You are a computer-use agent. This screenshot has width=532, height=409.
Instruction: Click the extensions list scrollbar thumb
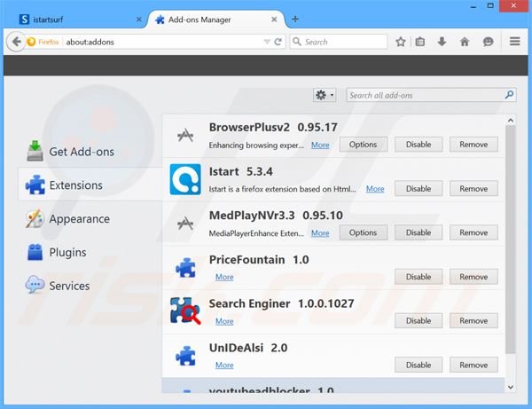coord(511,240)
